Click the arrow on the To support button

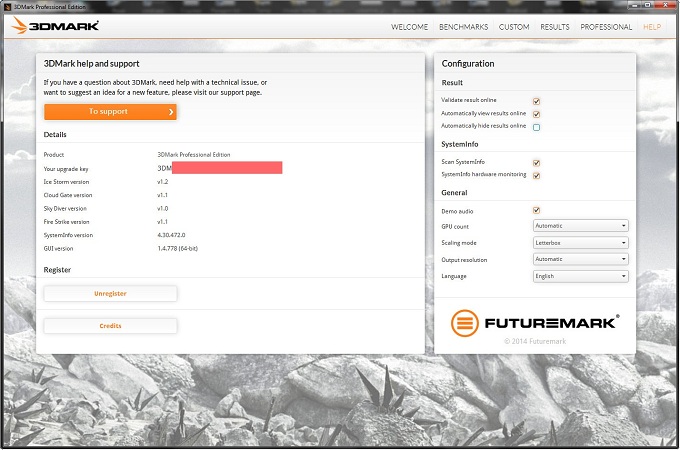pos(171,112)
